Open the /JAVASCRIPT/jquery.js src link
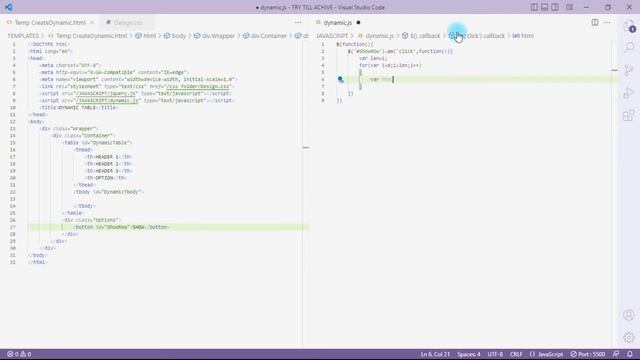640x360 pixels. tap(105, 93)
